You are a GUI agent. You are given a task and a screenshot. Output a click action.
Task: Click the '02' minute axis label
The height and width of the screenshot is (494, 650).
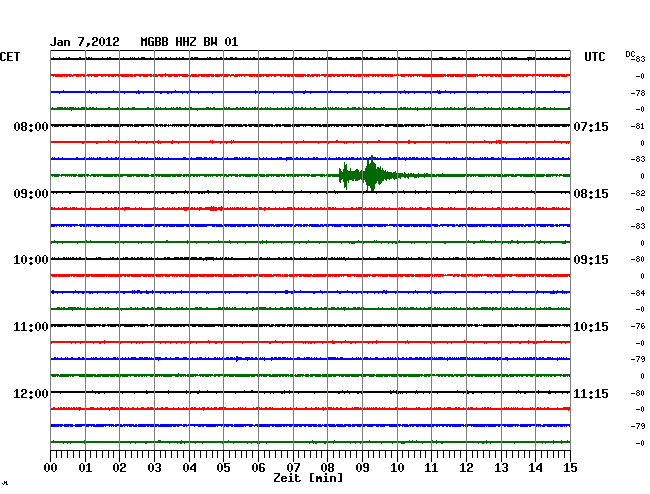[119, 467]
